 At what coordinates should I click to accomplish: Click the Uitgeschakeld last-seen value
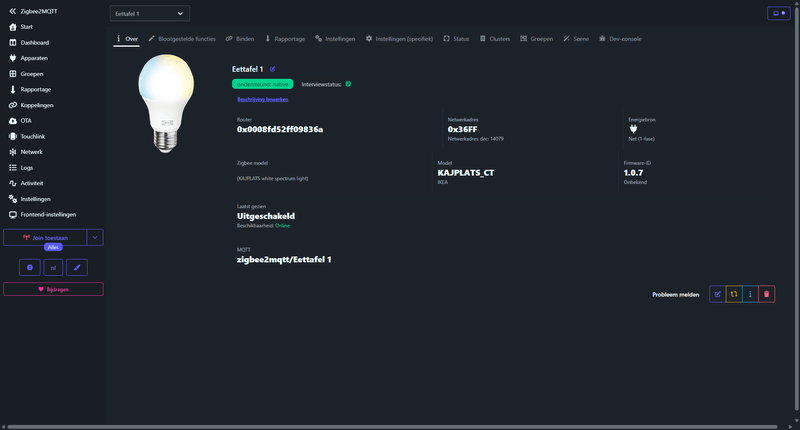click(266, 216)
